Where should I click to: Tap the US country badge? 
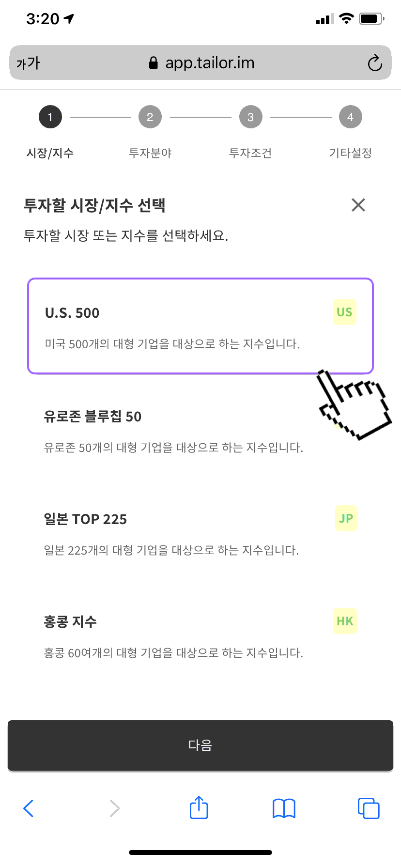click(344, 312)
